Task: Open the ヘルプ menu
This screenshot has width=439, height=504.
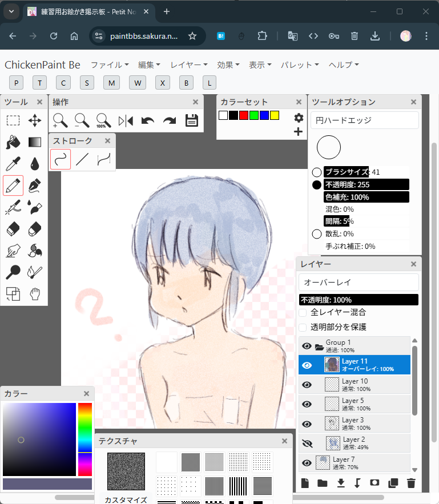Action: pos(344,65)
